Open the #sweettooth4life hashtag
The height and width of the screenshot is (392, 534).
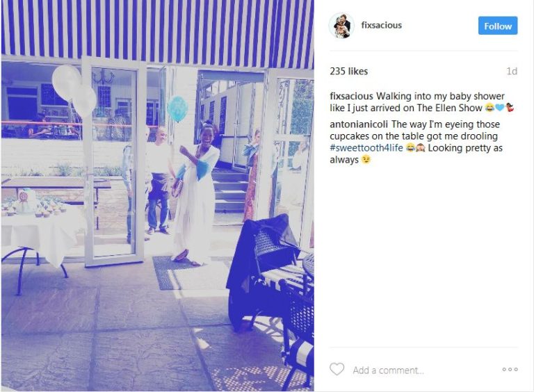click(366, 148)
